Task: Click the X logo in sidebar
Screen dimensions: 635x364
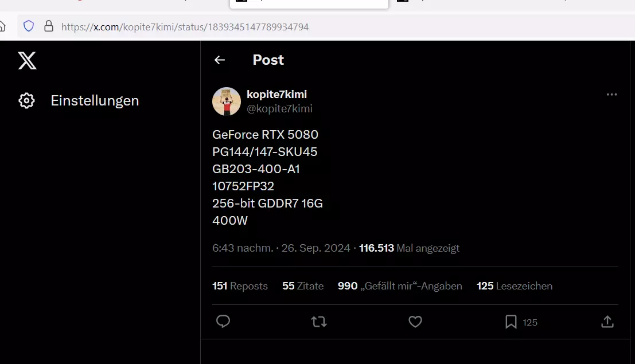Action: (x=27, y=60)
